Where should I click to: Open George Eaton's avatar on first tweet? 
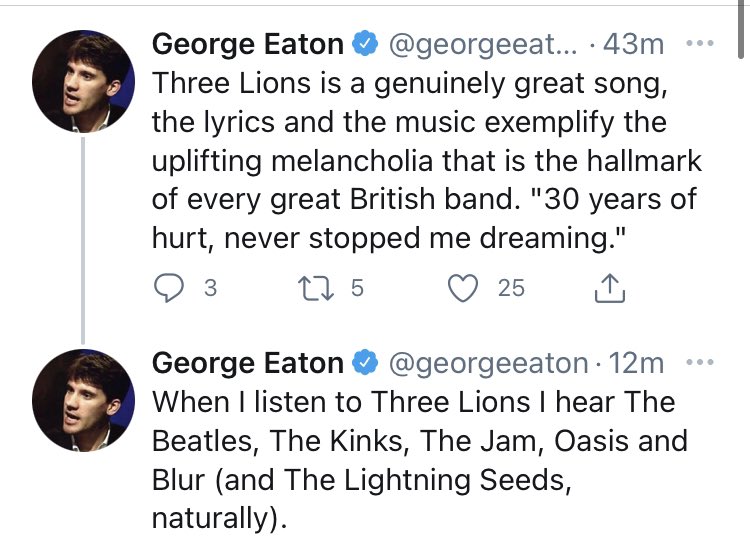[x=83, y=81]
